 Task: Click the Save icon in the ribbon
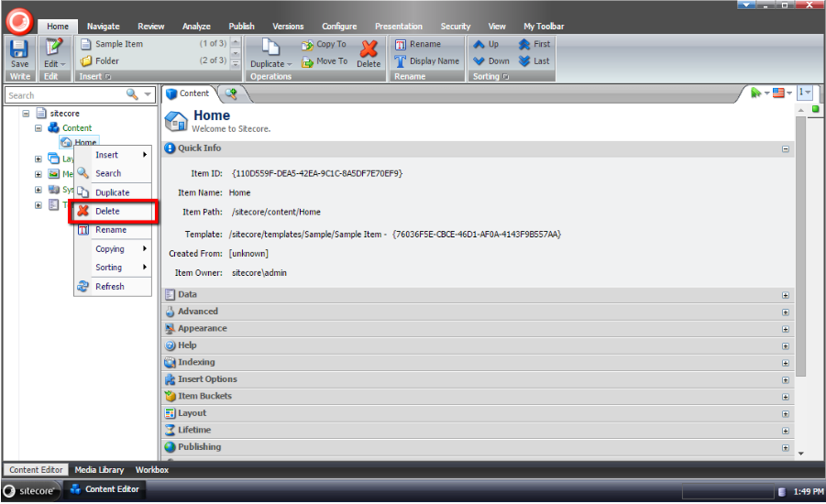(x=19, y=49)
